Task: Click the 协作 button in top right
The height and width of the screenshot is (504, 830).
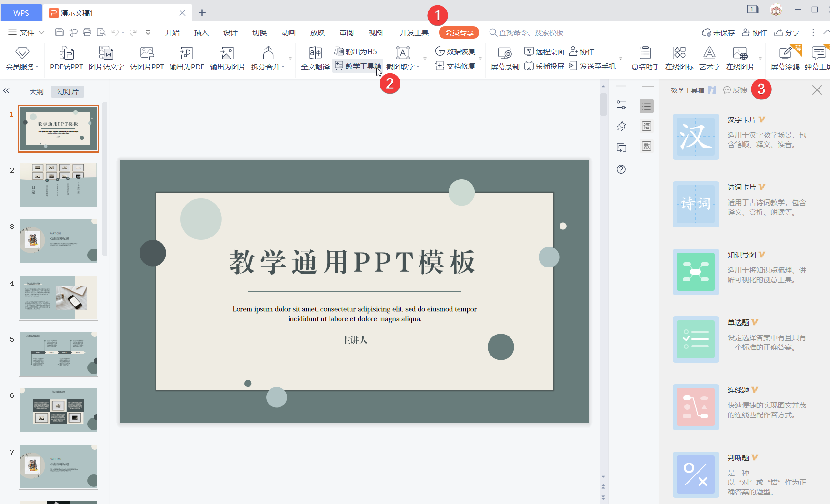Action: point(755,32)
